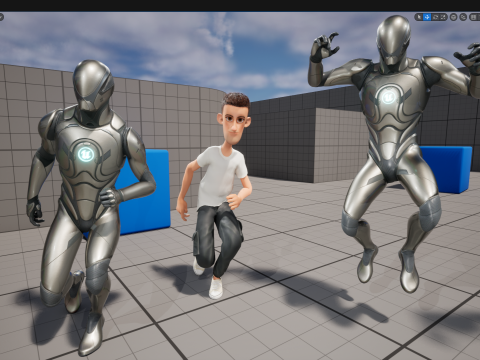
Task: Activate the Select mode arrow tool
Action: [x=419, y=17]
